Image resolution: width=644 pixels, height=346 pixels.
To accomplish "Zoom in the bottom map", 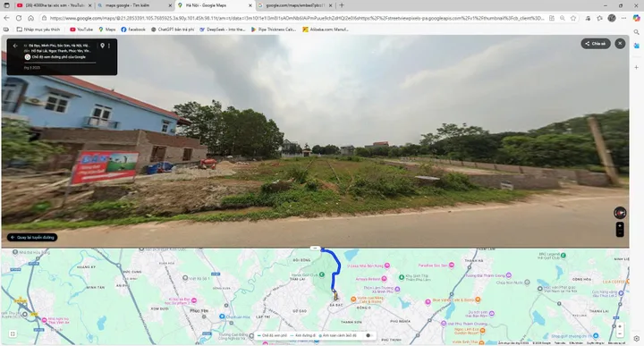I will (620, 326).
